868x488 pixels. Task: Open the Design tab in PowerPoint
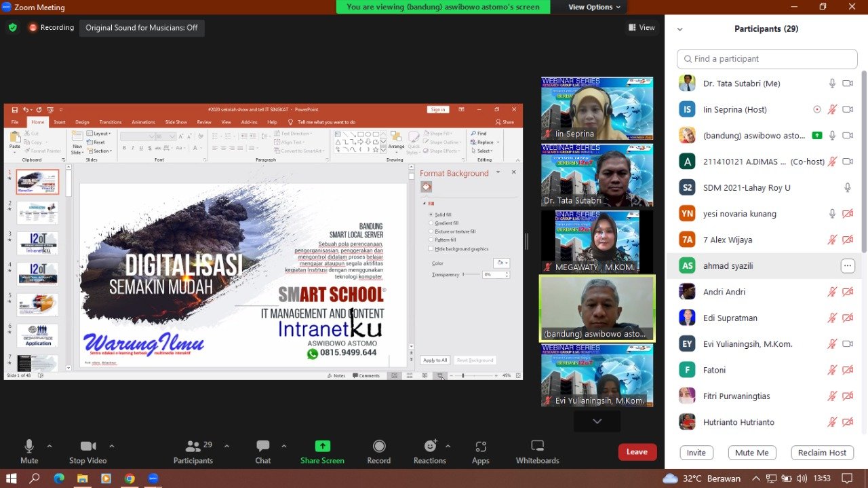[x=82, y=122]
